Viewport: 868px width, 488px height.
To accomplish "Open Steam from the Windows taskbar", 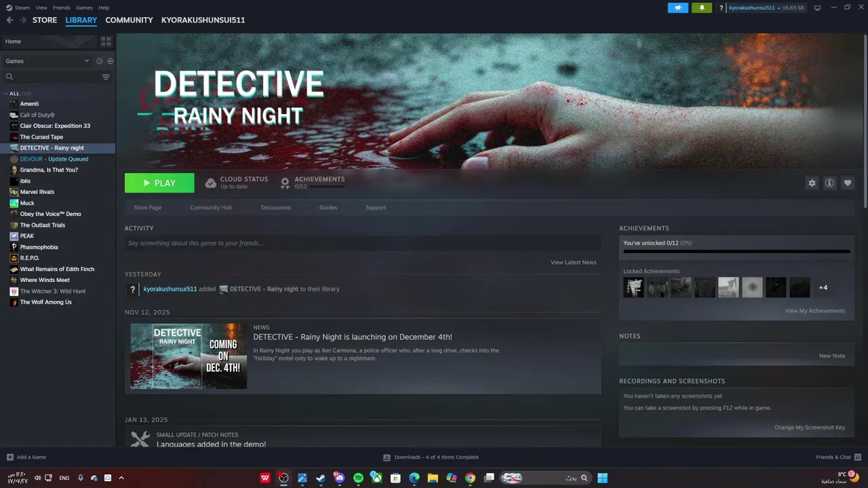I will (x=321, y=478).
